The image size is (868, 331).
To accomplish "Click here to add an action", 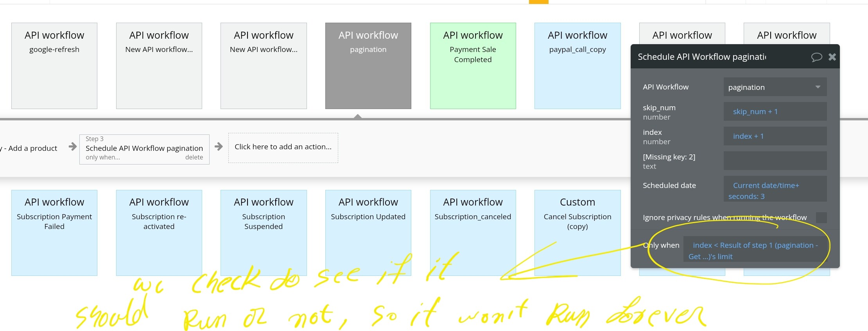I will click(x=283, y=147).
